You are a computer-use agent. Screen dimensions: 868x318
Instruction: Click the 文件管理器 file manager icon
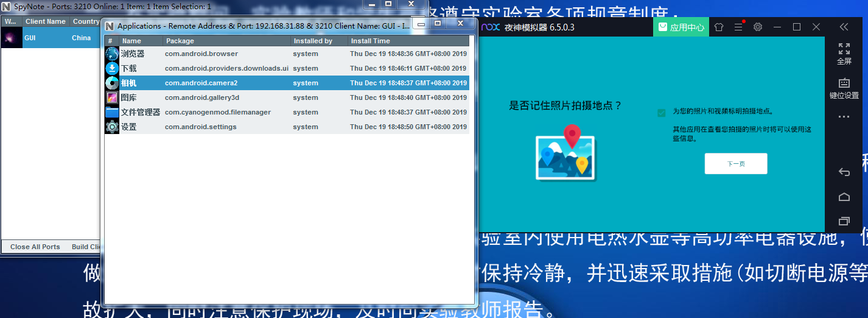pos(112,112)
